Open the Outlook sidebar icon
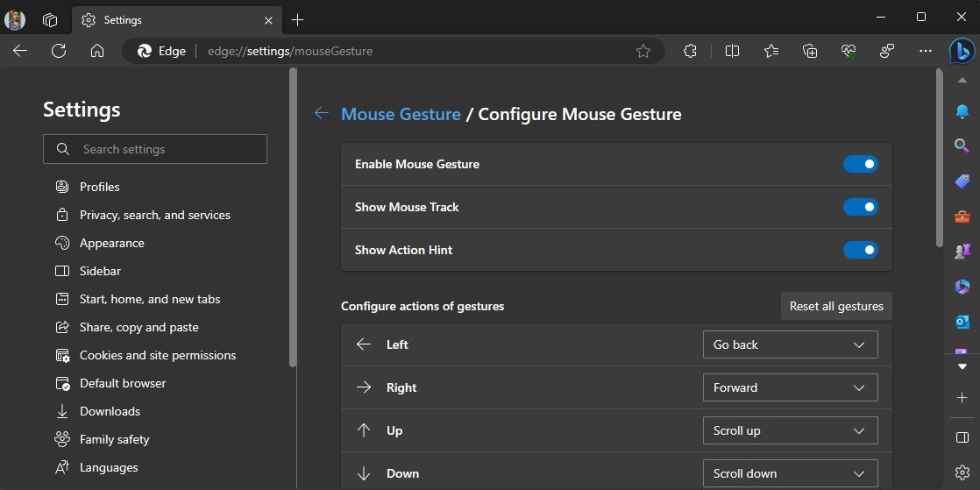 coord(962,322)
